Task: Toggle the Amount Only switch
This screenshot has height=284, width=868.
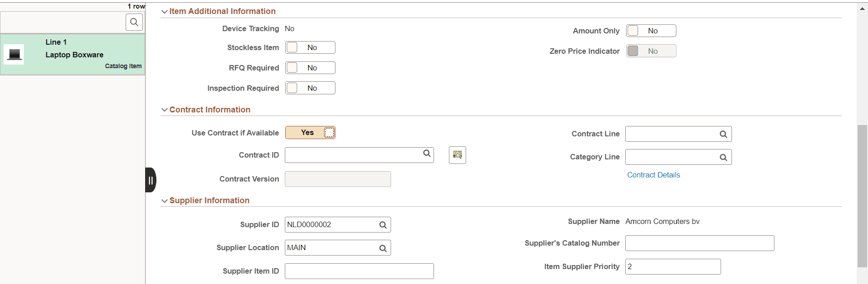Action: 651,30
